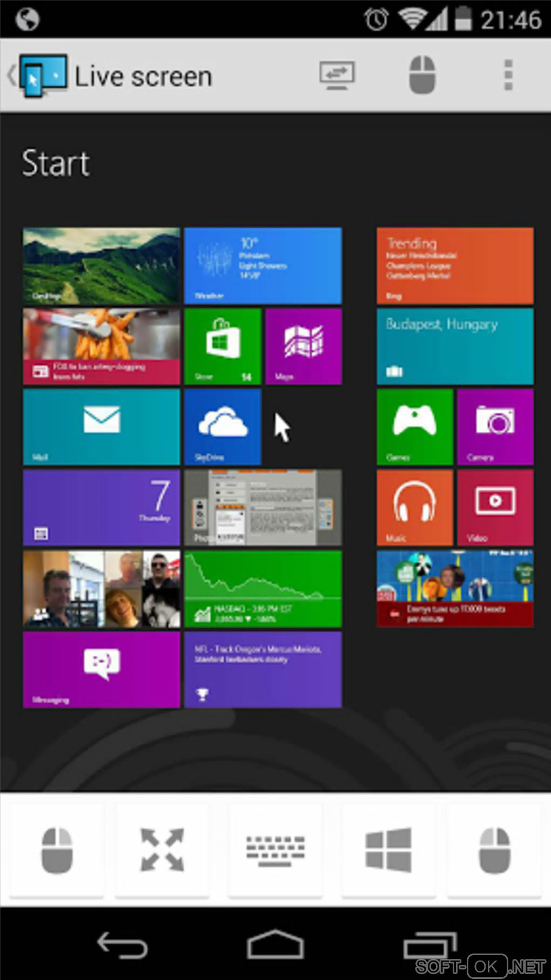Tap the Windows key button
Image resolution: width=551 pixels, height=980 pixels.
click(388, 850)
